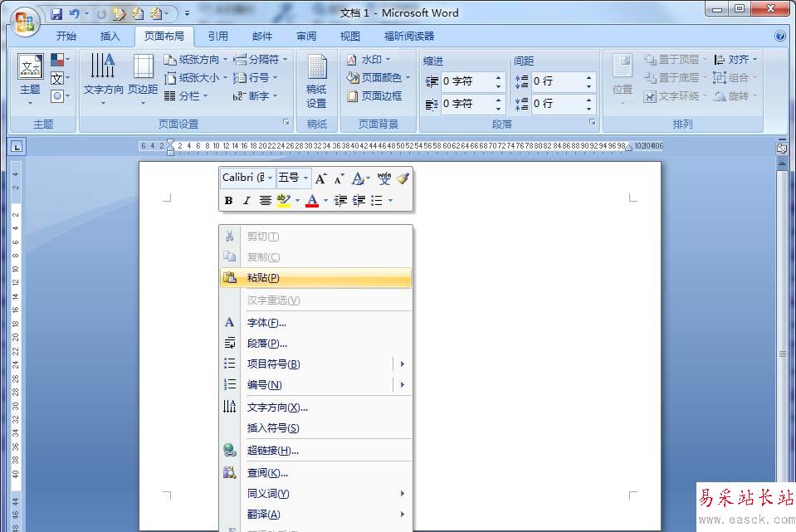Center text using mini toolbar

(265, 201)
